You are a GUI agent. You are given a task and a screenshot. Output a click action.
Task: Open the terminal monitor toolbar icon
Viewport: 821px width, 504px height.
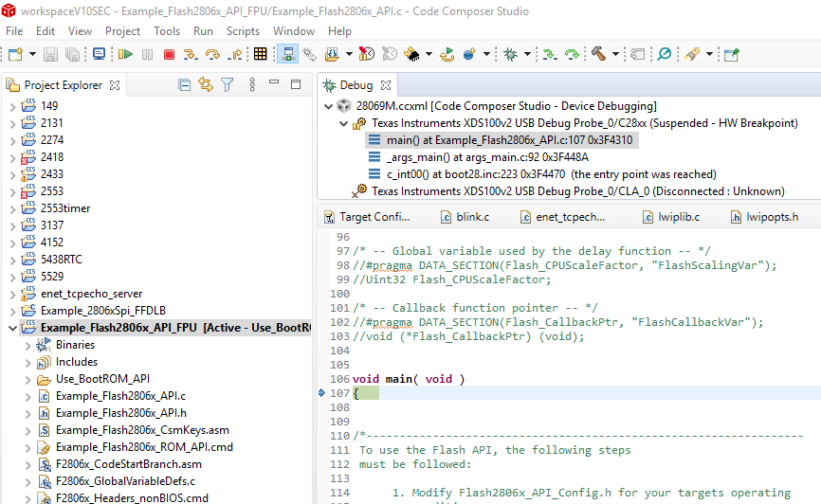pyautogui.click(x=99, y=54)
